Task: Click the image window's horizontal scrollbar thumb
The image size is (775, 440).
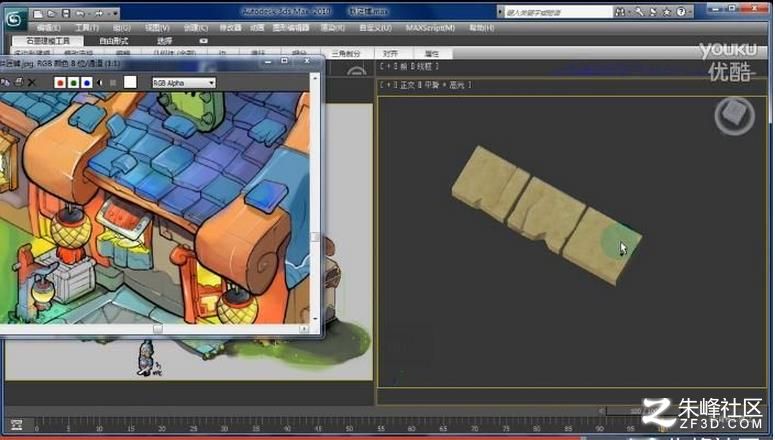Action: (x=158, y=329)
